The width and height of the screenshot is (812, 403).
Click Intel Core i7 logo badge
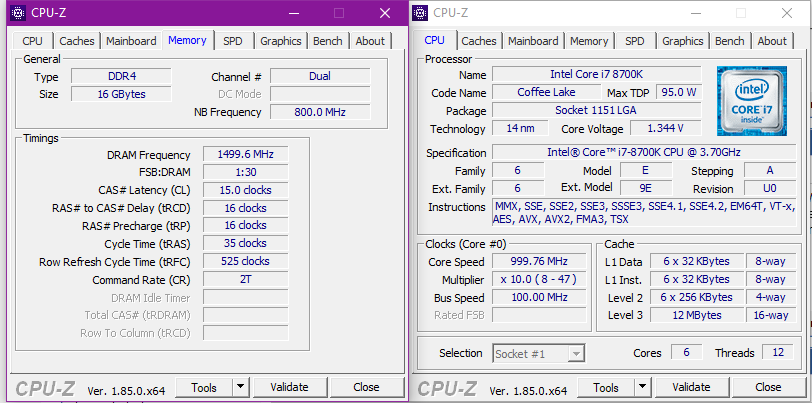[x=752, y=101]
